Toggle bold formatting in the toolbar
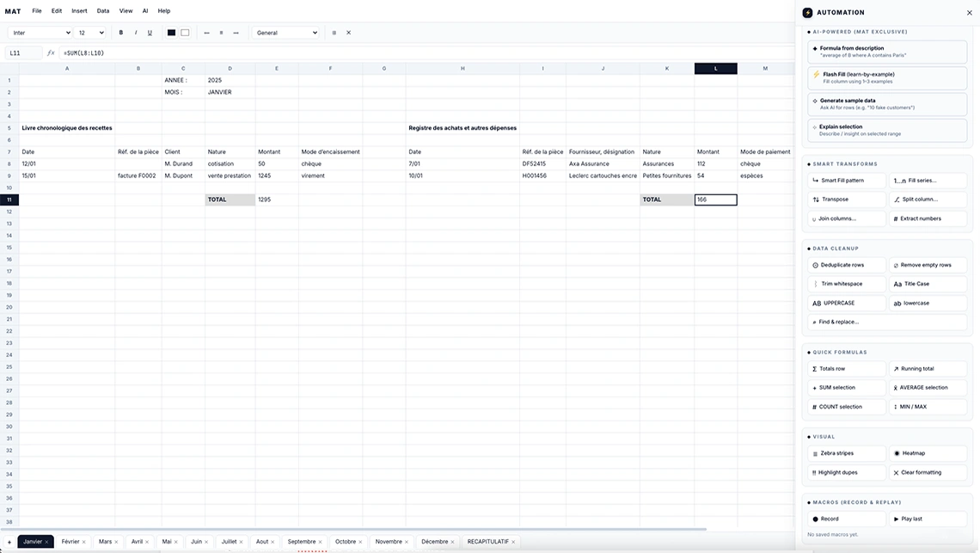This screenshot has width=980, height=553. [120, 33]
